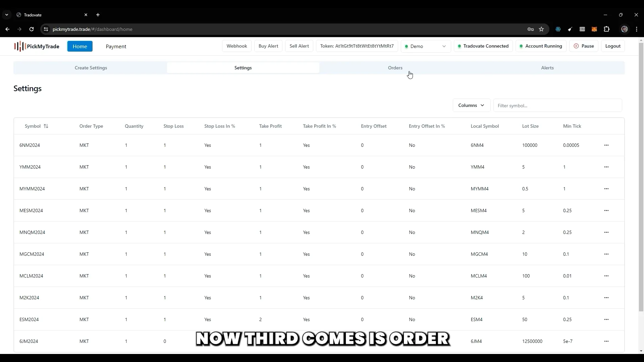Click the PickMyTrade home logo icon

pyautogui.click(x=18, y=46)
